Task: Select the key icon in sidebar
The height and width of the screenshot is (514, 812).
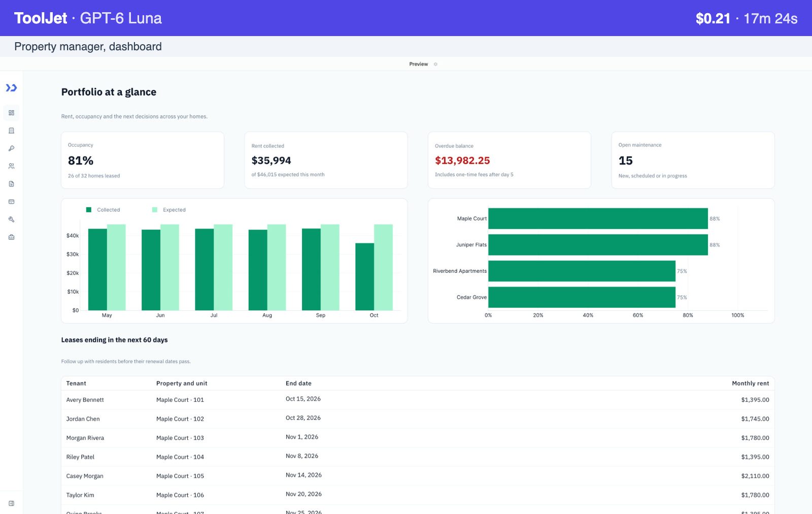Action: coord(11,148)
